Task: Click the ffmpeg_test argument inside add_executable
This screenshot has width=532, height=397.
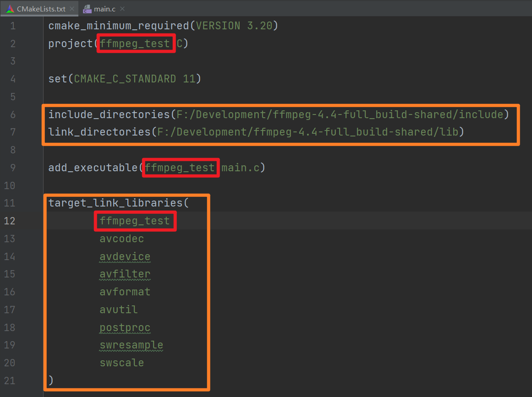Action: (181, 167)
